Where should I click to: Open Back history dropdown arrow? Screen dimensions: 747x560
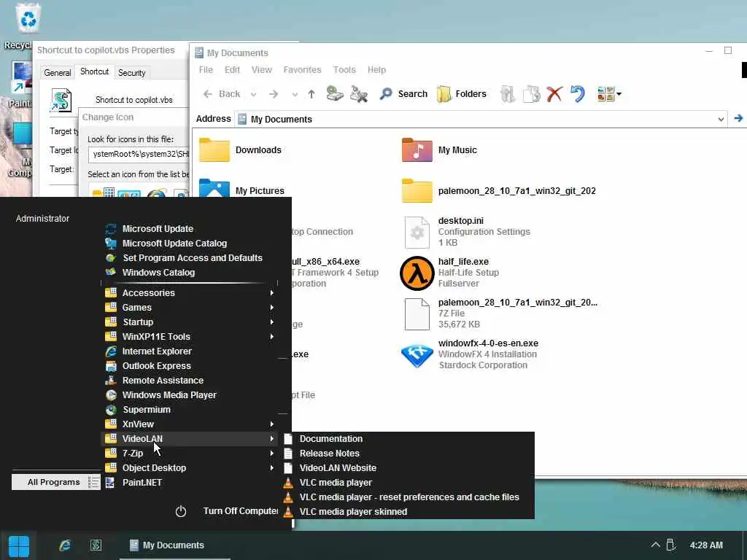pyautogui.click(x=253, y=94)
